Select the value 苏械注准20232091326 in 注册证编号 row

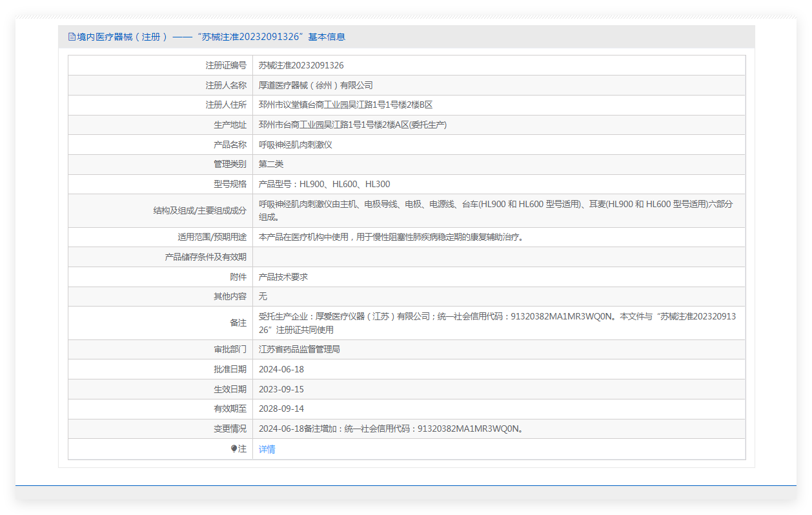coord(301,65)
